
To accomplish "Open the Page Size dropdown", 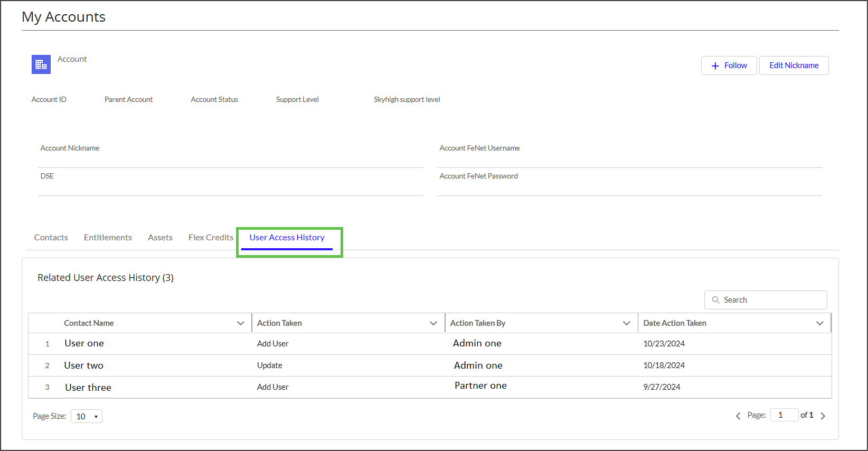I will coord(87,416).
